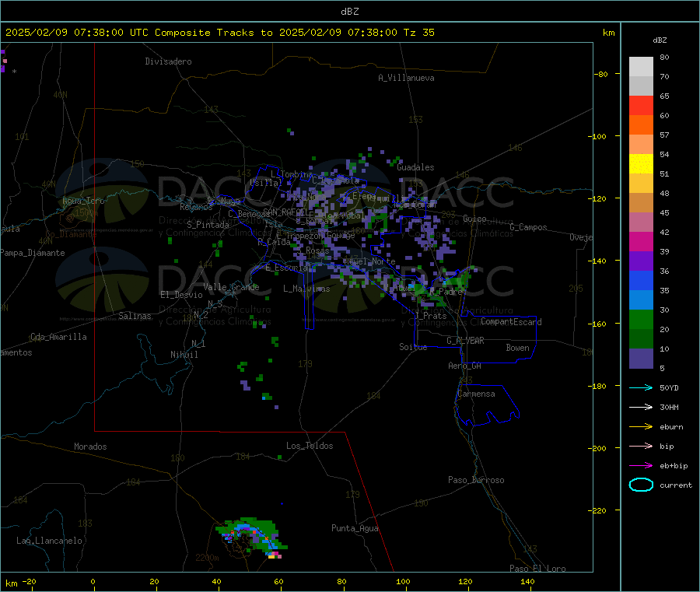The width and height of the screenshot is (700, 592).
Task: Click the CompartEscard label
Action: pos(511,322)
